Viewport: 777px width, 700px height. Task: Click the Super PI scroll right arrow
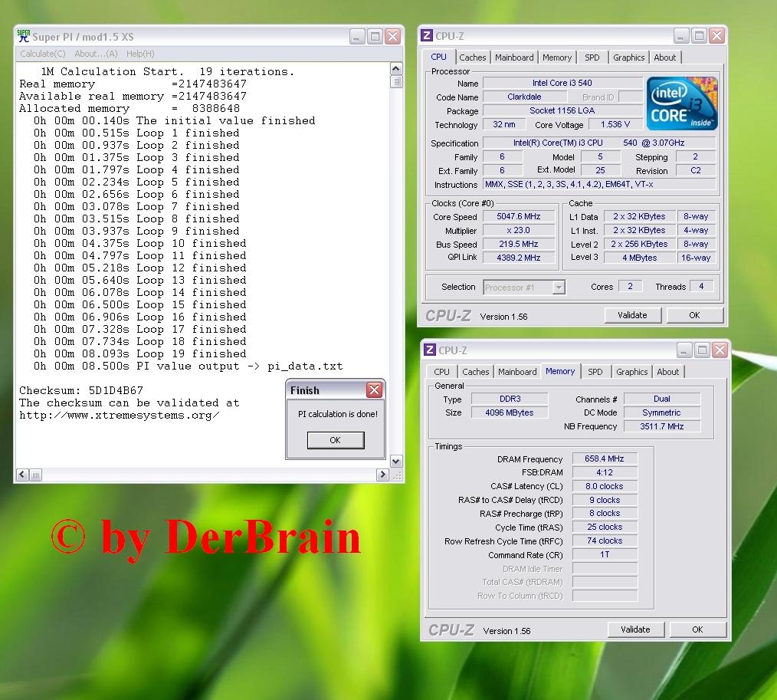pyautogui.click(x=382, y=475)
